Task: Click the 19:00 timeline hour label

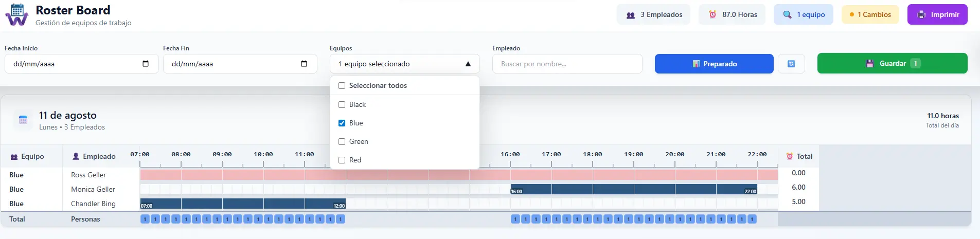Action: (x=634, y=154)
